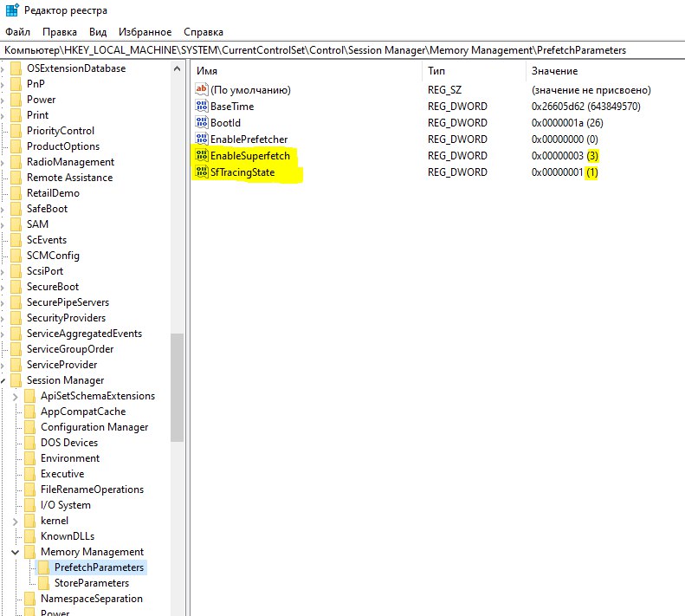Image resolution: width=685 pixels, height=616 pixels.
Task: Click the DOS Devices folder icon
Action: [30, 443]
